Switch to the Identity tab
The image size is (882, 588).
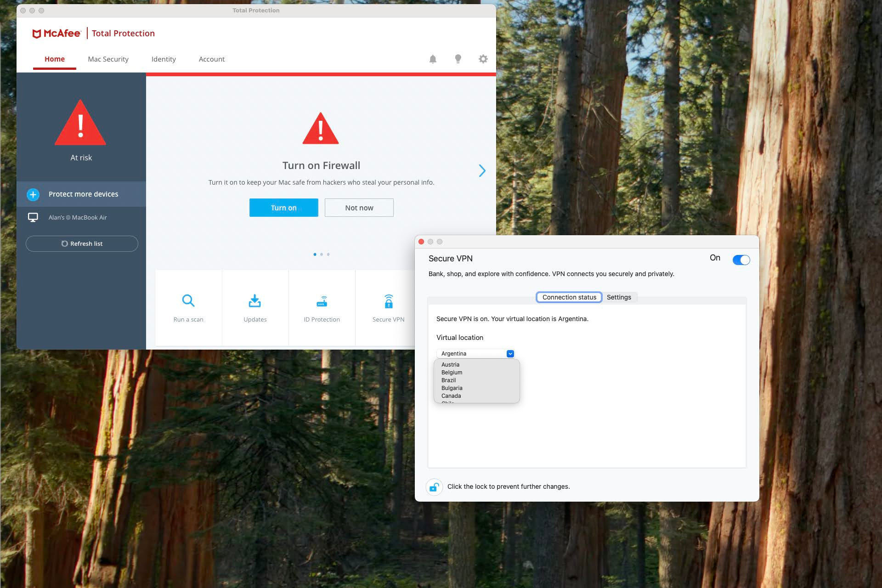pos(164,59)
